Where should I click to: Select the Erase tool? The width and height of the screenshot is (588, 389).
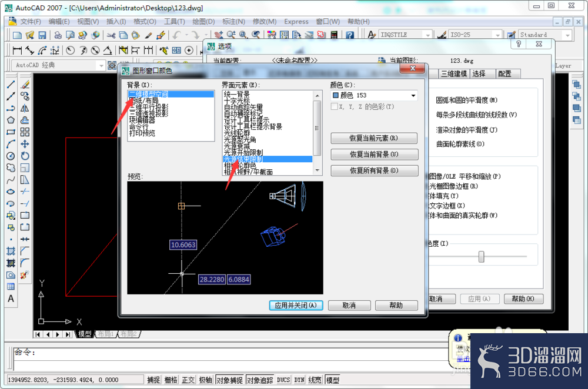pos(25,85)
